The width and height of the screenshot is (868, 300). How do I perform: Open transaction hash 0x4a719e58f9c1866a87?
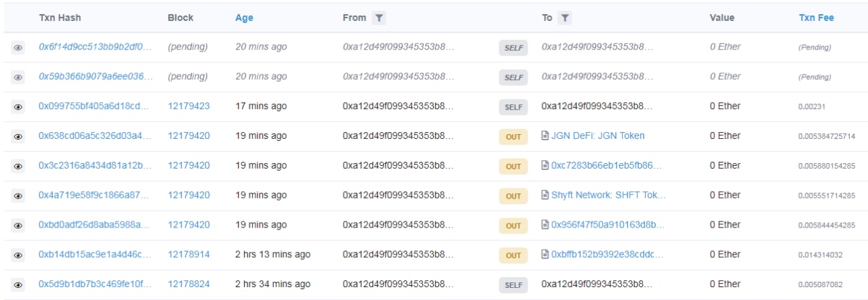pyautogui.click(x=96, y=195)
